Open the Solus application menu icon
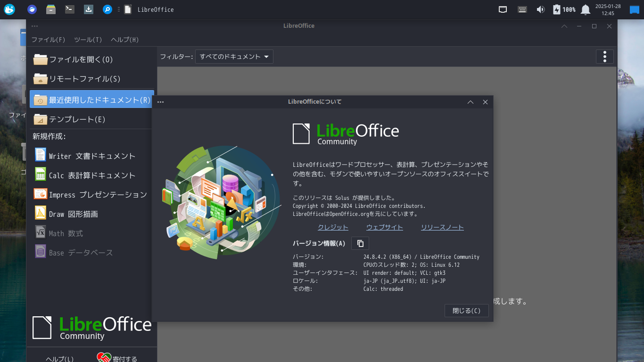This screenshot has height=362, width=644. (9, 9)
